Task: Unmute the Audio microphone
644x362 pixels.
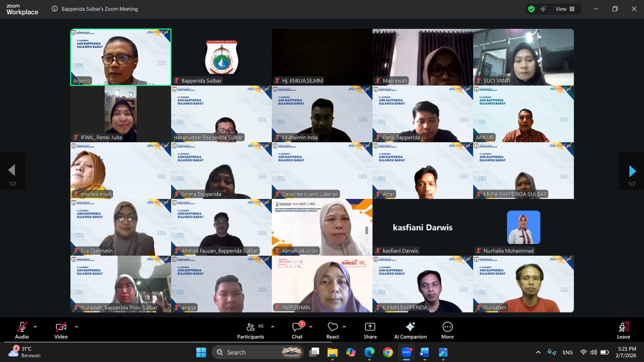Action: coord(22,330)
